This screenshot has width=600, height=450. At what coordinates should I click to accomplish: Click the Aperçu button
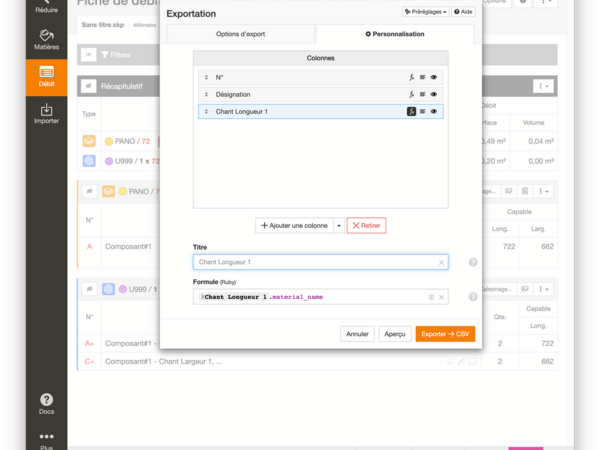click(395, 334)
